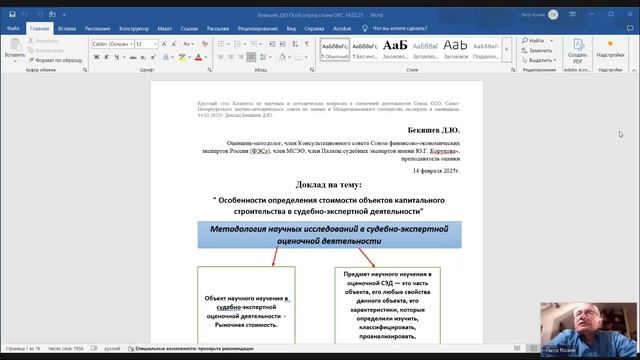The width and height of the screenshot is (640, 360).
Task: Increase paragraph indent
Action: click(x=282, y=44)
